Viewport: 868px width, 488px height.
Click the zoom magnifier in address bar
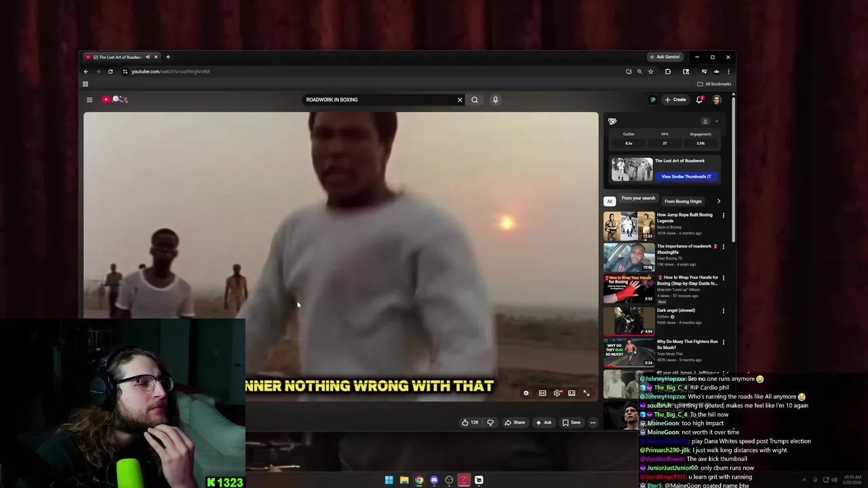[x=639, y=71]
